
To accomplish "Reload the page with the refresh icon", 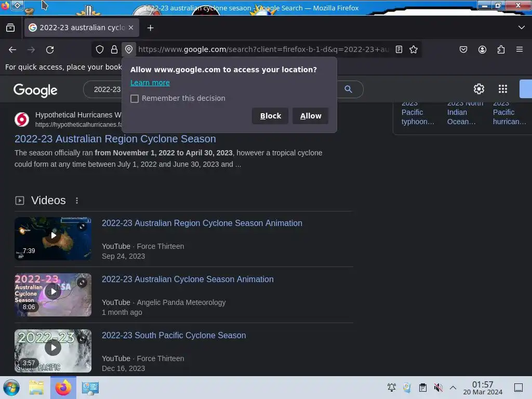I will [x=50, y=50].
